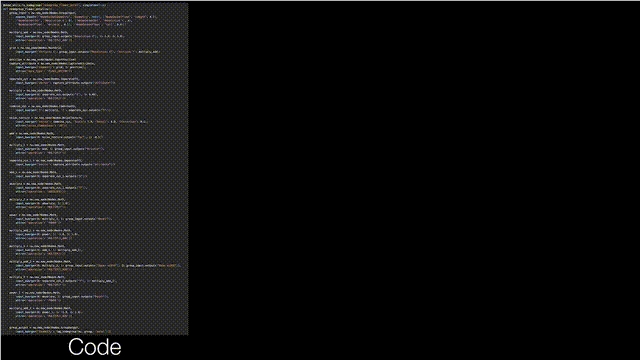The width and height of the screenshot is (640, 360).
Task: Click the capture_attribute assignment line
Action: 52,63
